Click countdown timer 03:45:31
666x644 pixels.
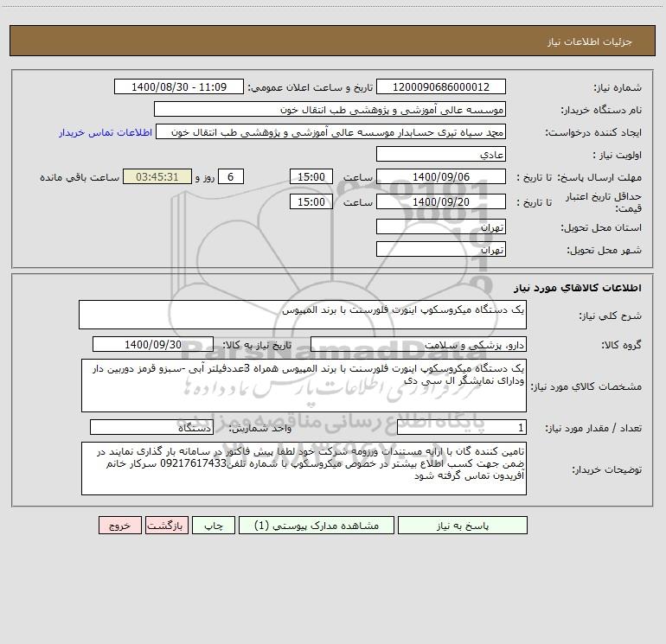tap(157, 176)
